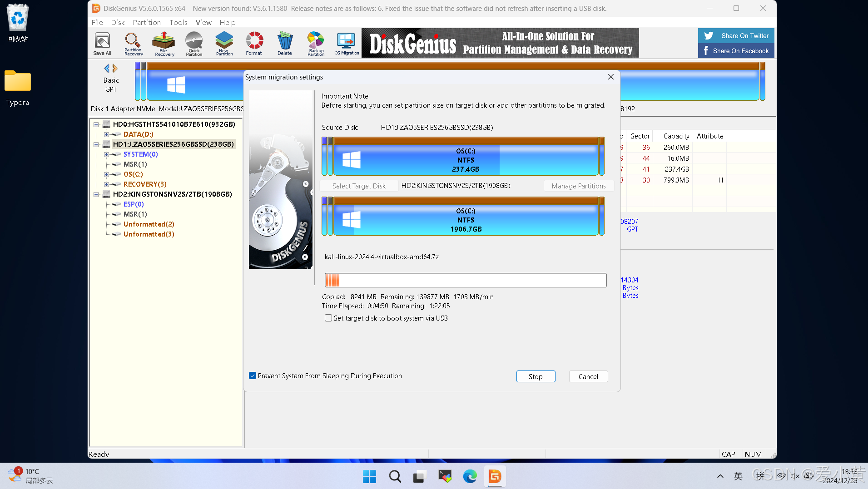Viewport: 868px width, 489px height.
Task: Click Share On Facebook
Action: coord(736,51)
